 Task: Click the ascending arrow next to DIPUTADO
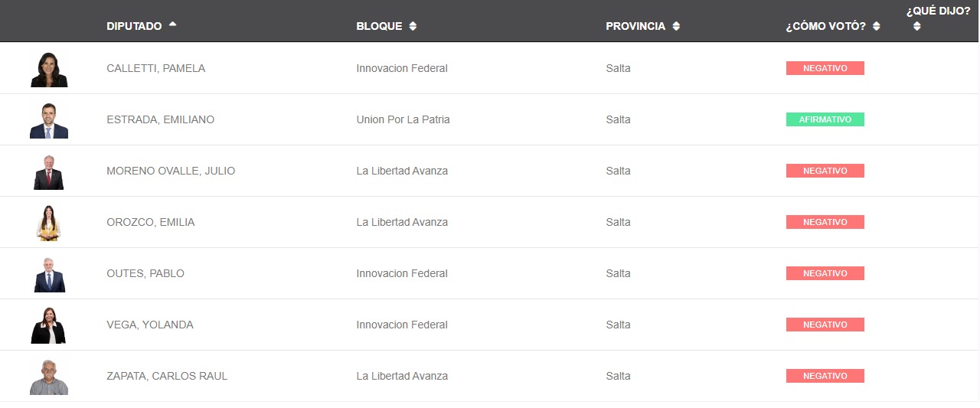click(172, 24)
